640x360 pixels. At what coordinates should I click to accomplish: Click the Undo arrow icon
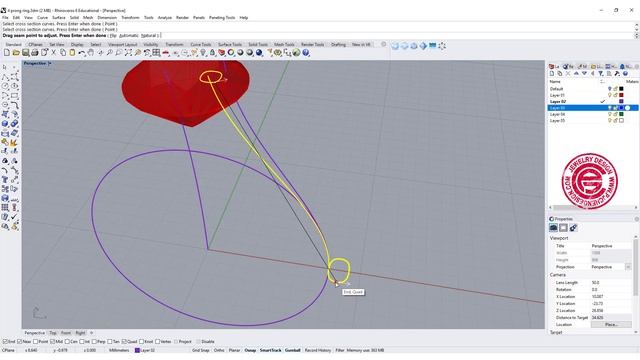pos(82,53)
